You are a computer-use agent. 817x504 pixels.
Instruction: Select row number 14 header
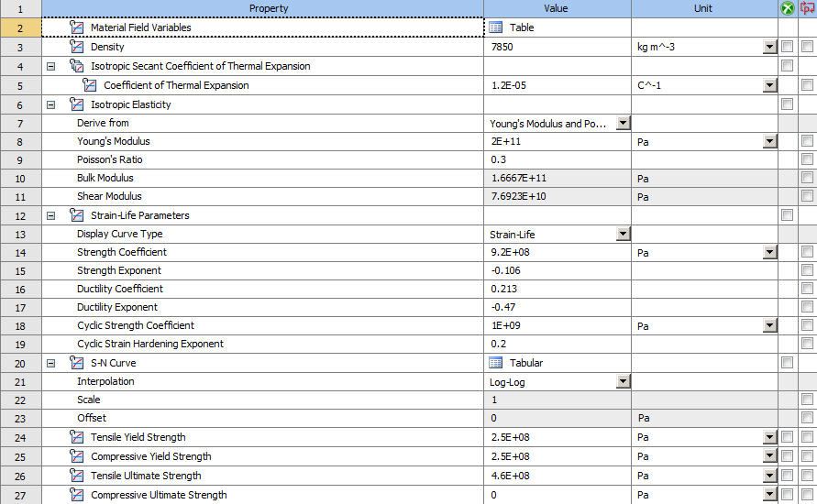(20, 252)
